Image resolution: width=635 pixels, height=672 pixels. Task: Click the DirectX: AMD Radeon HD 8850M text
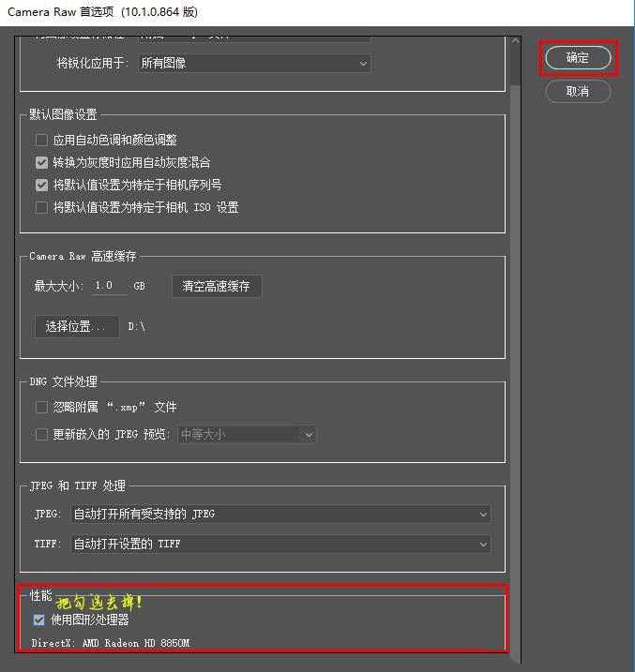point(110,643)
